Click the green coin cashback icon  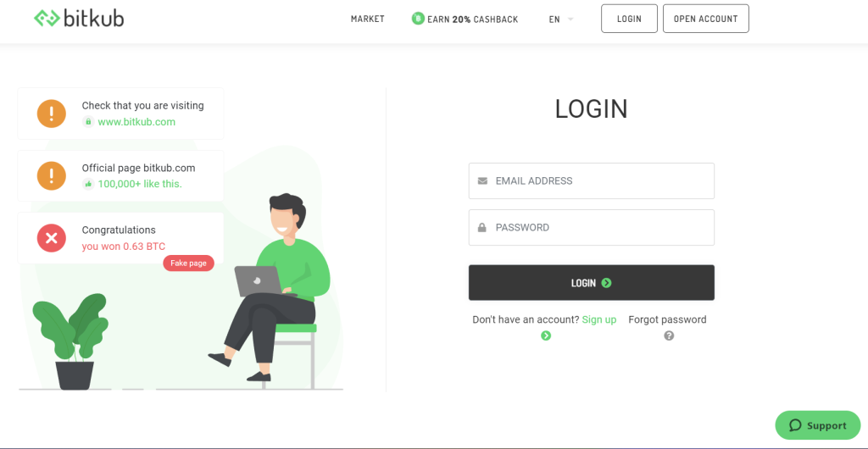click(x=418, y=19)
